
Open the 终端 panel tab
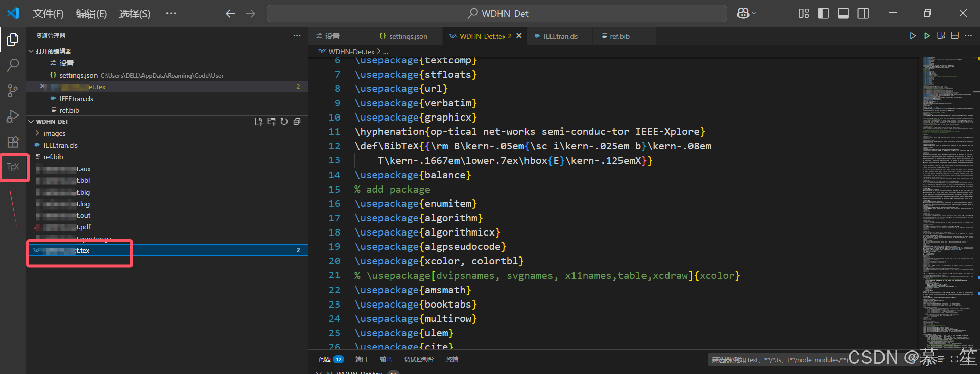(452, 360)
